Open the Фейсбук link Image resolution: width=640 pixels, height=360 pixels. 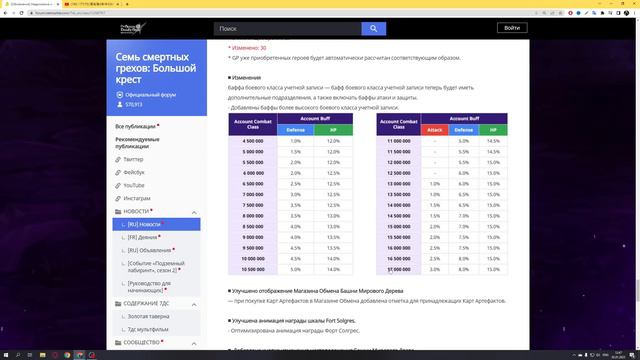134,172
